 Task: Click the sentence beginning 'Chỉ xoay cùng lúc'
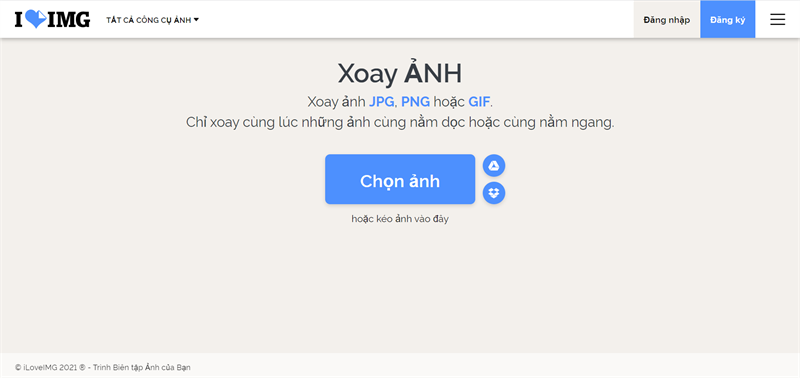click(400, 123)
